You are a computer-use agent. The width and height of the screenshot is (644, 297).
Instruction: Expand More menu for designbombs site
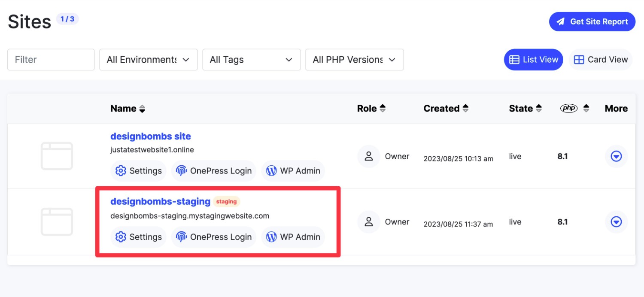point(617,157)
